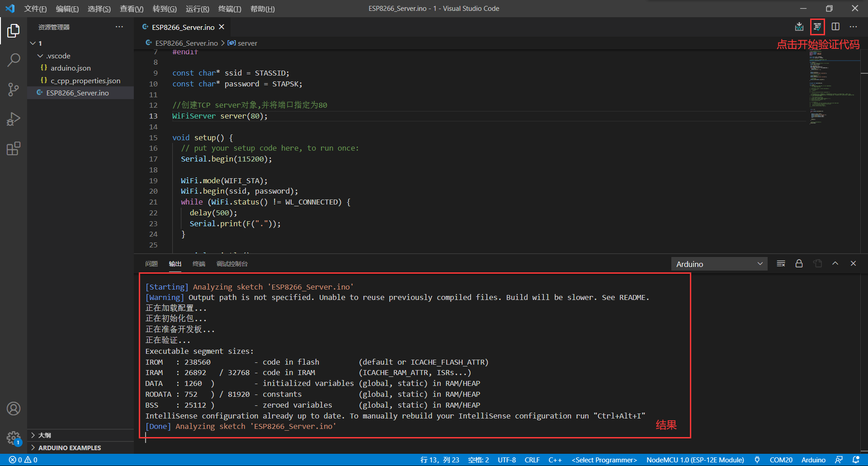868x466 pixels.
Task: Click the editor vertical scrollbar
Action: [x=864, y=152]
